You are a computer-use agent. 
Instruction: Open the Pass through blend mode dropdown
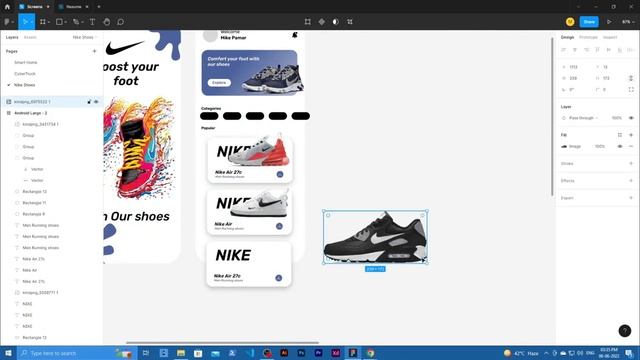point(583,118)
